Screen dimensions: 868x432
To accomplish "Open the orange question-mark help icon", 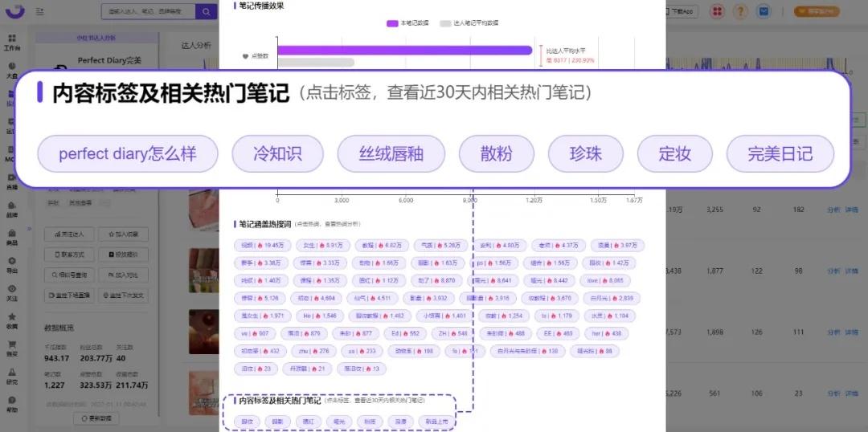I will [x=741, y=11].
